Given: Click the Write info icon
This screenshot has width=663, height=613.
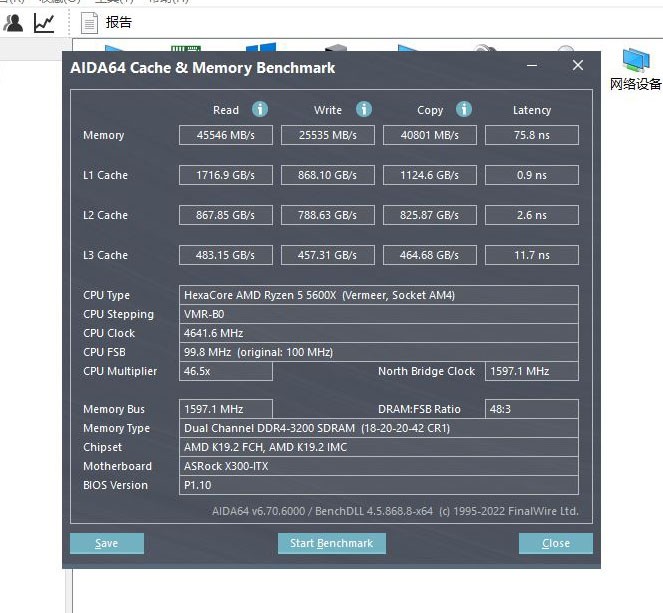Looking at the screenshot, I should (x=364, y=109).
